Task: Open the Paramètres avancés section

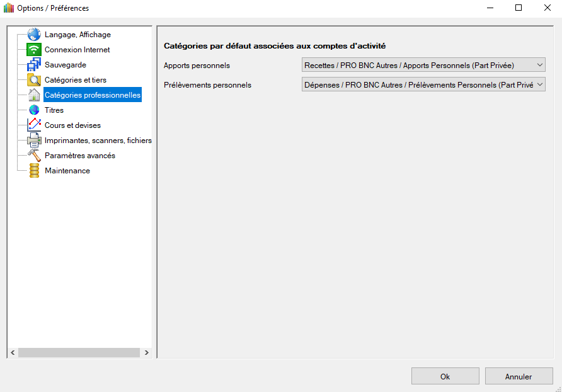Action: coord(79,156)
